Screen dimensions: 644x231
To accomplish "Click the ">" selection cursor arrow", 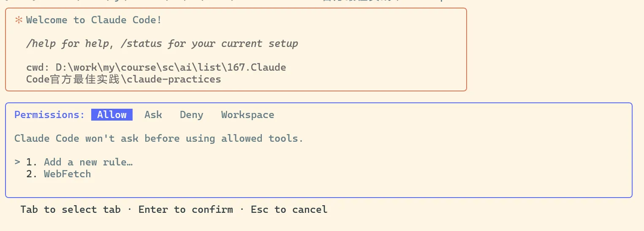I will [x=17, y=162].
